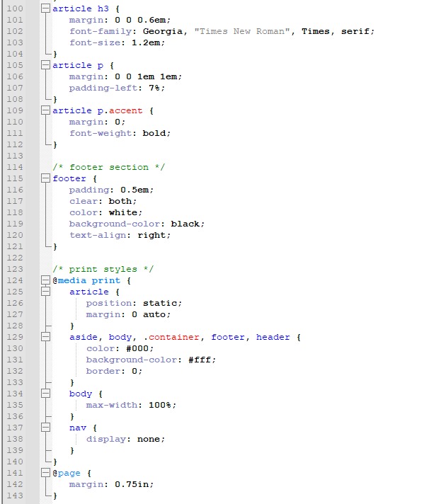Click 'article h3' selector
This screenshot has height=504, width=441.
[81, 8]
